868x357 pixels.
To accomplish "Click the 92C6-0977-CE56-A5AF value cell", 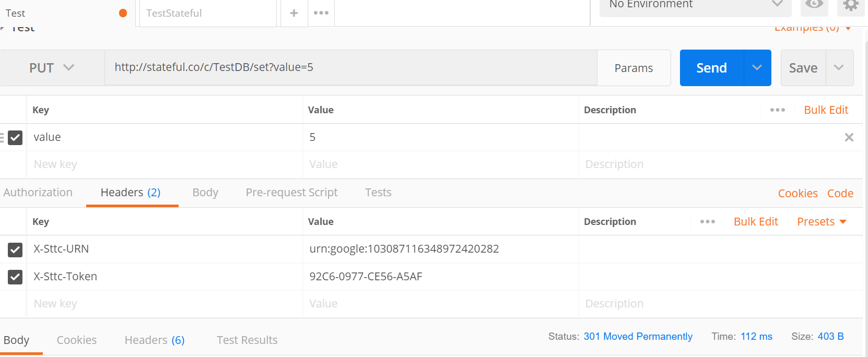I will [x=440, y=277].
